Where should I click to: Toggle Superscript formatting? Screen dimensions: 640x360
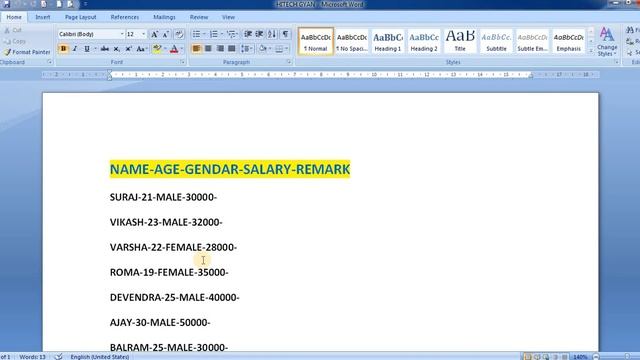pyautogui.click(x=129, y=49)
